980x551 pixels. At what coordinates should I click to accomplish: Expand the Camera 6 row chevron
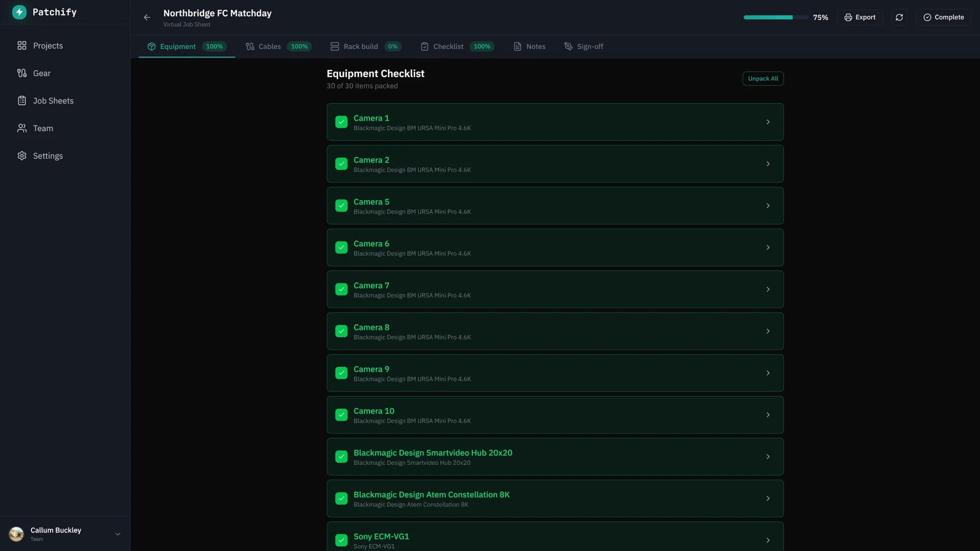[768, 247]
